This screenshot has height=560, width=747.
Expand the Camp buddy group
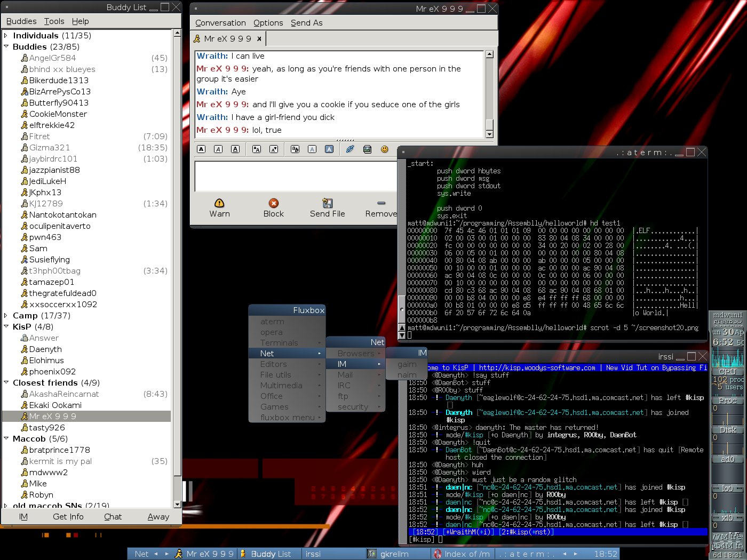(6, 316)
